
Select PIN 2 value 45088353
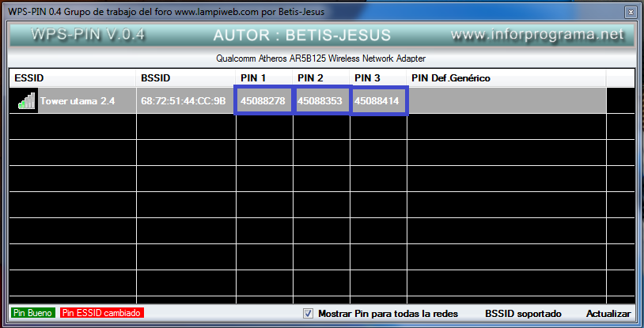pos(320,100)
